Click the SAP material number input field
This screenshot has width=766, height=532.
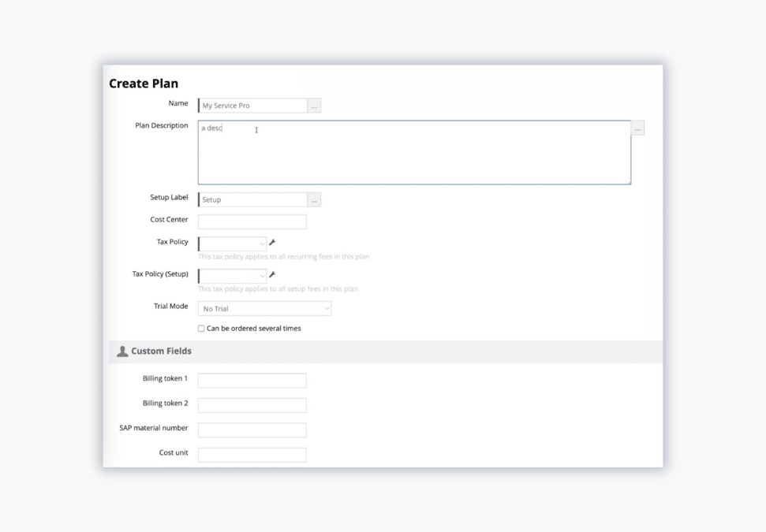pos(252,430)
